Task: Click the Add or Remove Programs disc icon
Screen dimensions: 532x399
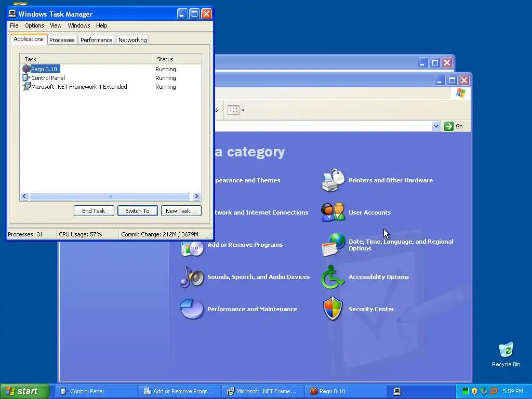Action: [x=192, y=248]
